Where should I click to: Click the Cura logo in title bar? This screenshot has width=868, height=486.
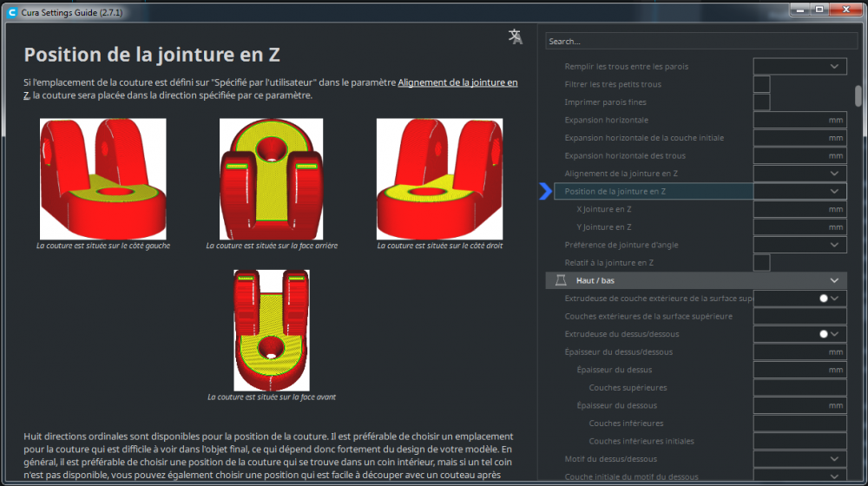tap(11, 12)
